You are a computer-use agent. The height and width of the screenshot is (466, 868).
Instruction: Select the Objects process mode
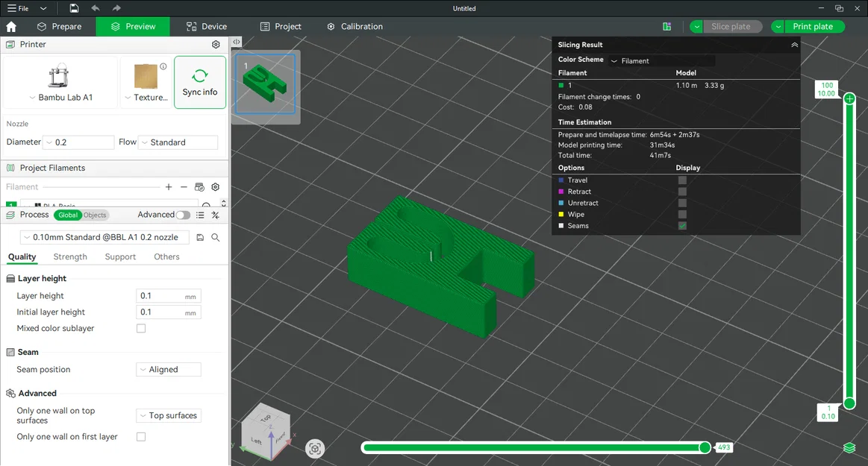95,215
